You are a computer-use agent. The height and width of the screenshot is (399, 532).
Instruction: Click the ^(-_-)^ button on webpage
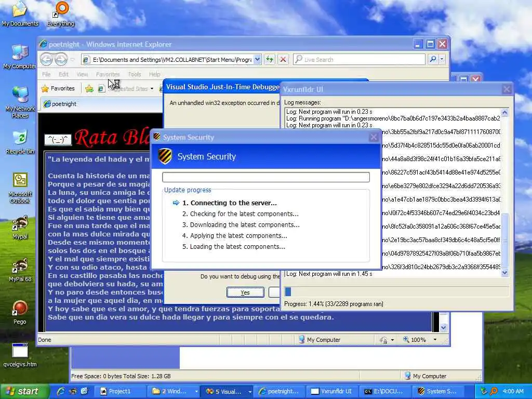[x=58, y=139]
